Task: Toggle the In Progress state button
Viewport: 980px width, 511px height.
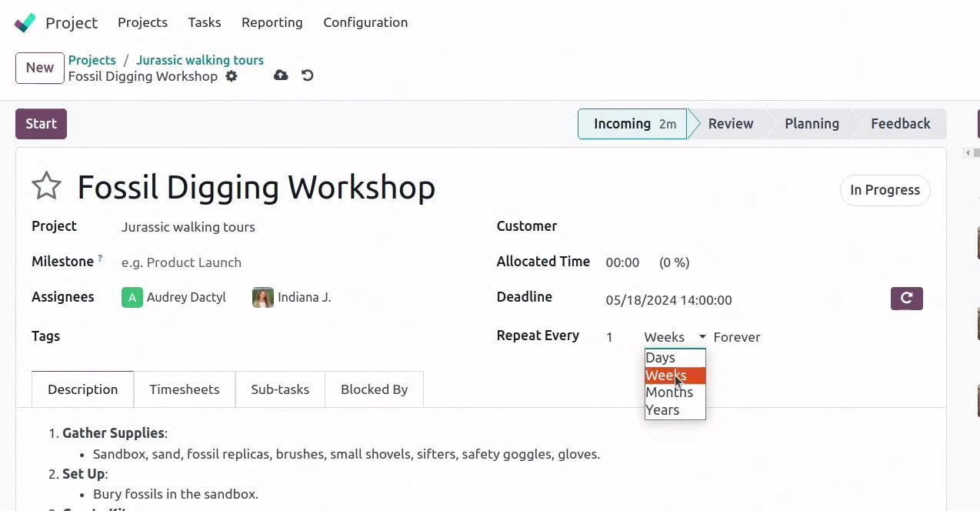Action: pos(885,190)
